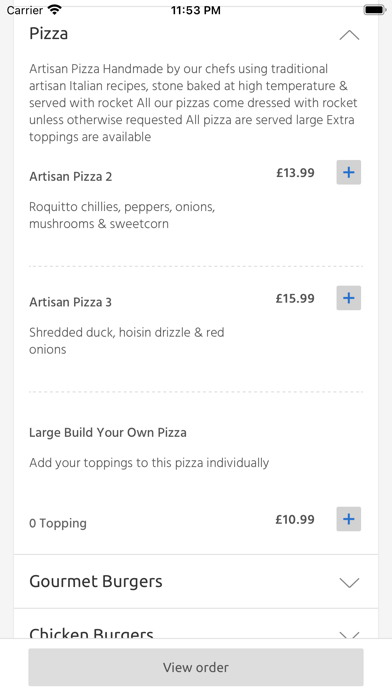This screenshot has width=392, height=696.
Task: Tap the £10.99 price label
Action: click(295, 519)
